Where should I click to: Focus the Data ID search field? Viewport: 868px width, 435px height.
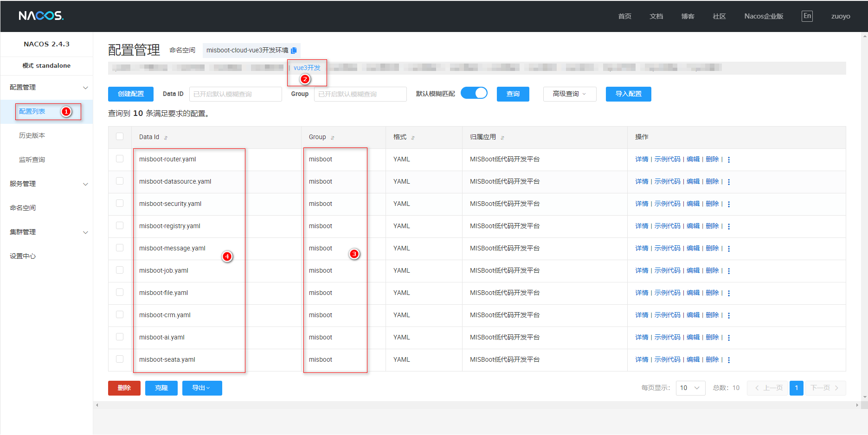(x=235, y=94)
